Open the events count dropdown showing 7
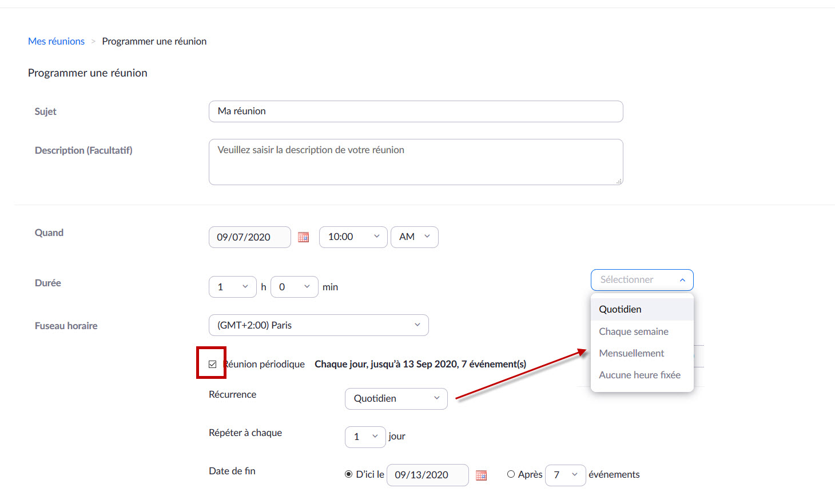 tap(566, 475)
